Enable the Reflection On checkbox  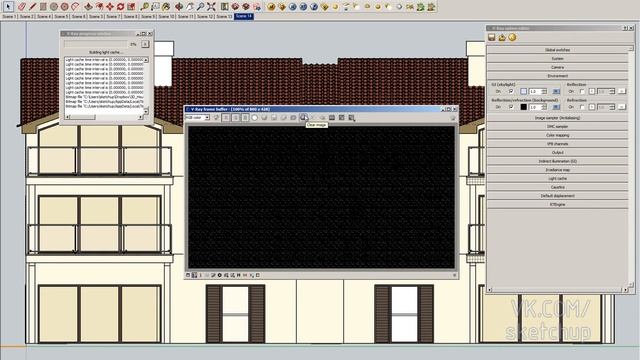coord(582,91)
